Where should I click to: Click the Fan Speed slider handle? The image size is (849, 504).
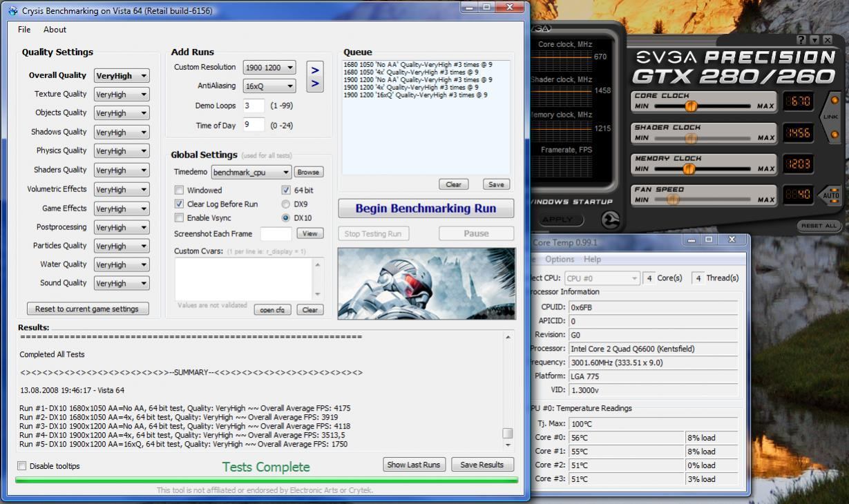[x=672, y=200]
